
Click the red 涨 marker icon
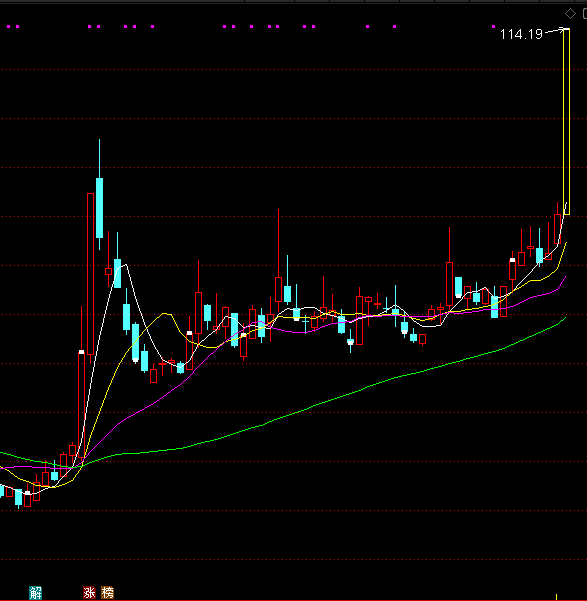89,593
